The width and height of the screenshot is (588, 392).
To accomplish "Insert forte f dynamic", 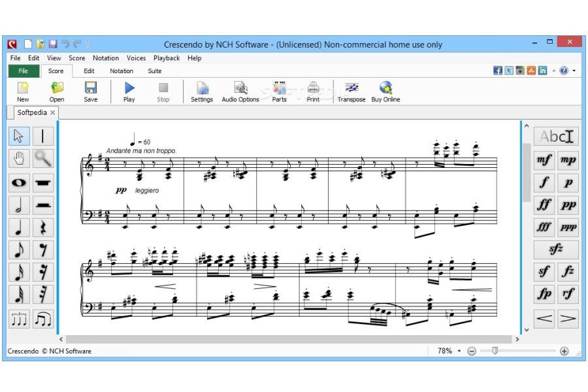I will (544, 183).
